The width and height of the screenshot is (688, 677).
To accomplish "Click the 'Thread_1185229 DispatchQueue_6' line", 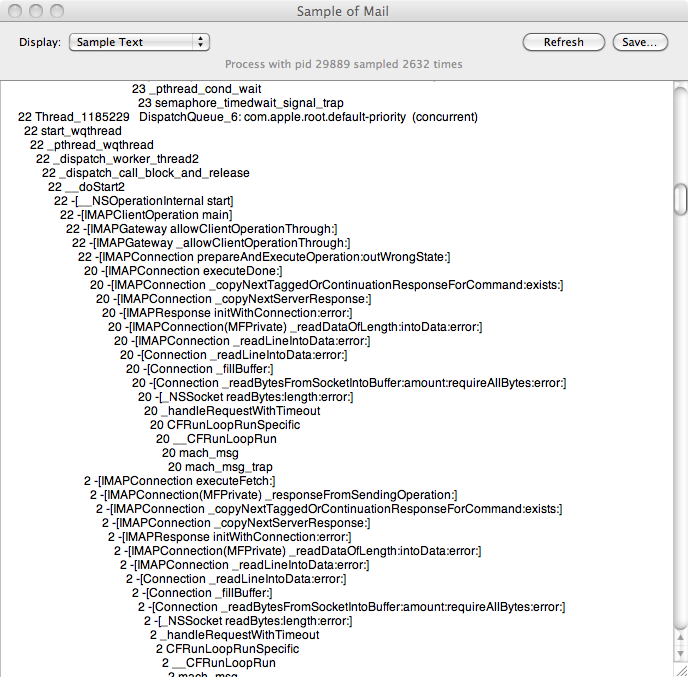I will point(248,117).
